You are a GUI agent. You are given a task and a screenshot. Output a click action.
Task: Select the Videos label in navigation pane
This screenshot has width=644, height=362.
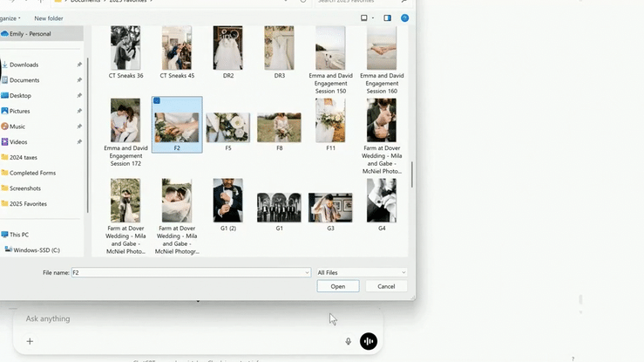coord(18,142)
